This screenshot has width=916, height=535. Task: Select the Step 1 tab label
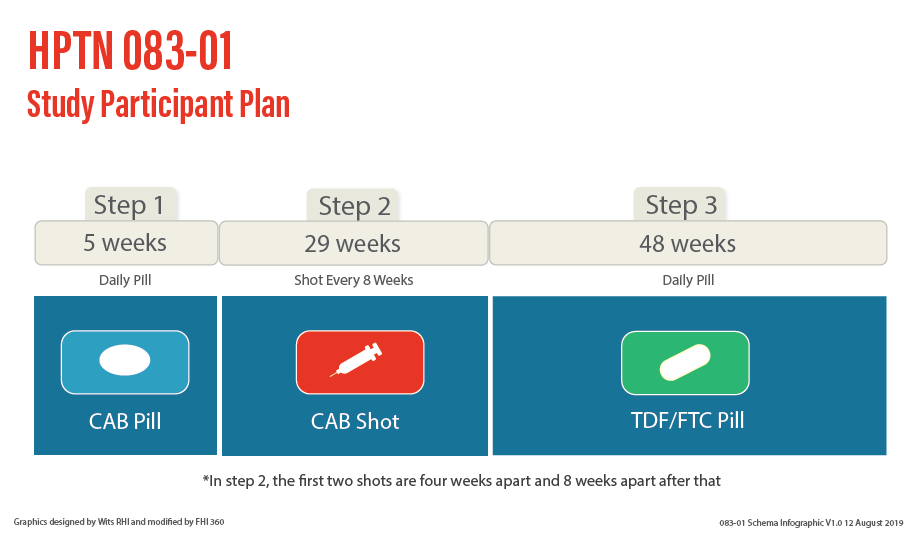pyautogui.click(x=128, y=206)
